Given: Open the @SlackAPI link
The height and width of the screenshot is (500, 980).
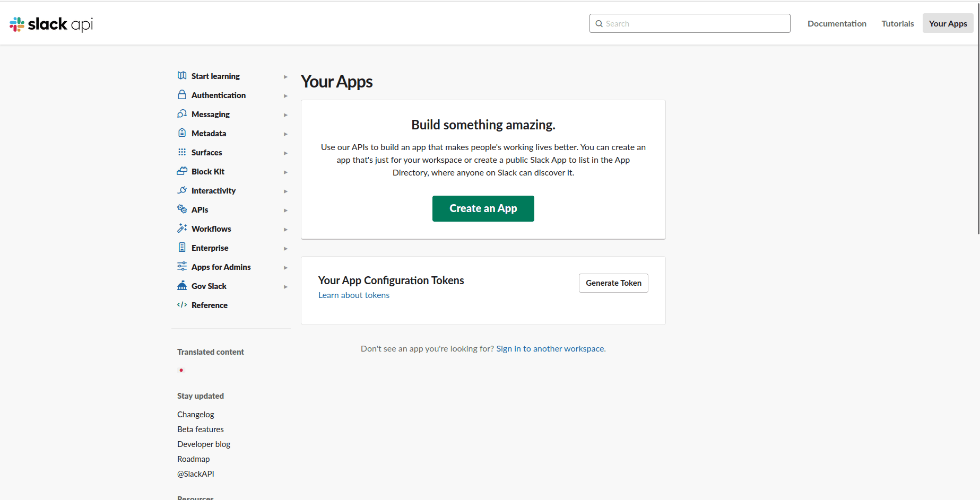Looking at the screenshot, I should tap(196, 474).
